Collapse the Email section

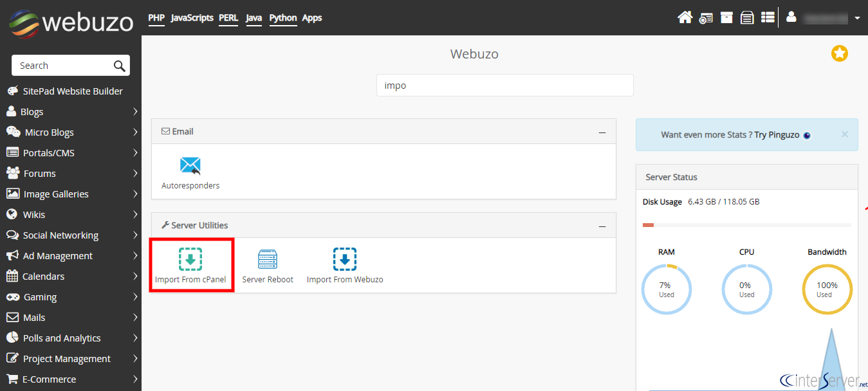tap(602, 131)
